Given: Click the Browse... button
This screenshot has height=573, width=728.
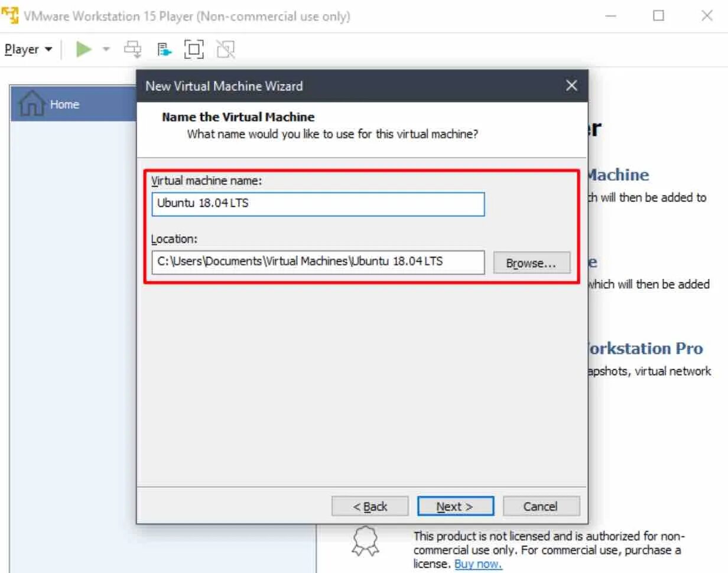Looking at the screenshot, I should (x=532, y=263).
